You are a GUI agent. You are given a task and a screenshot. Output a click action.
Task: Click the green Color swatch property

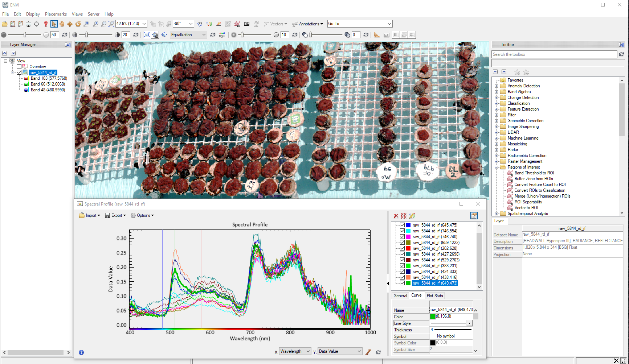pos(433,317)
